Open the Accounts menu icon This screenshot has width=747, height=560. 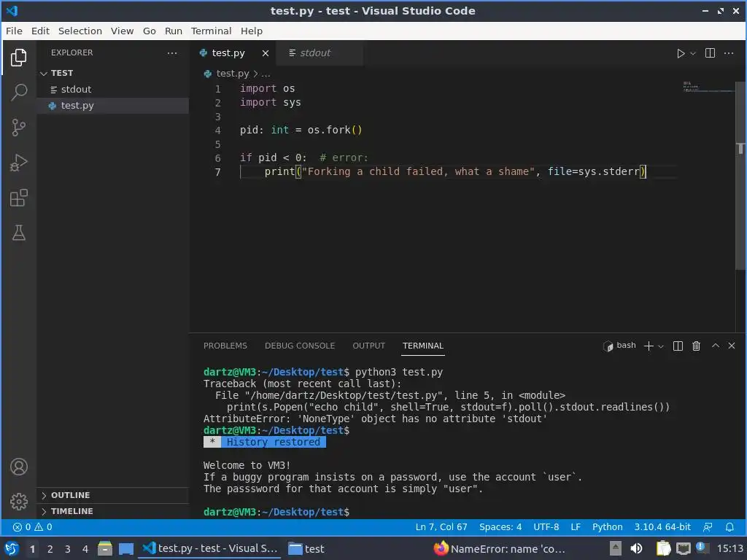click(18, 467)
